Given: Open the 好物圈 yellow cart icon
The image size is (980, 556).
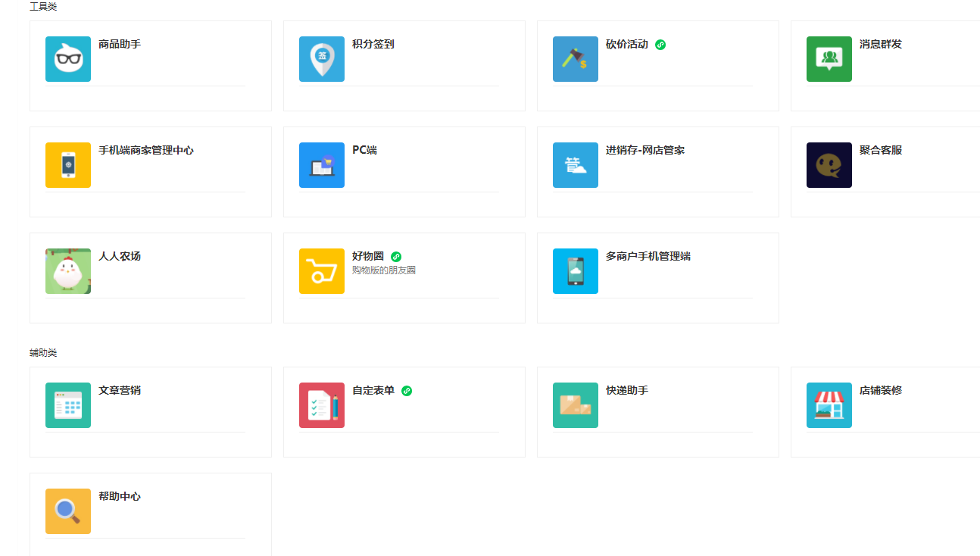Looking at the screenshot, I should tap(322, 271).
